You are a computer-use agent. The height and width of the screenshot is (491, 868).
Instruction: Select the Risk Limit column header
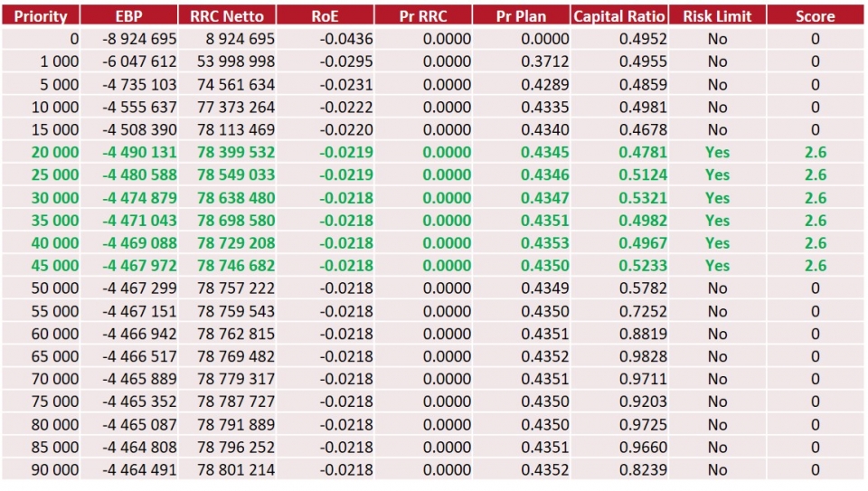tap(718, 16)
